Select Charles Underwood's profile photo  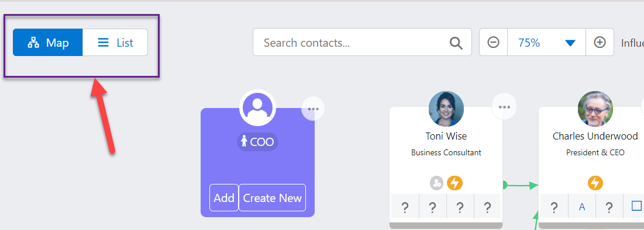coord(595,109)
